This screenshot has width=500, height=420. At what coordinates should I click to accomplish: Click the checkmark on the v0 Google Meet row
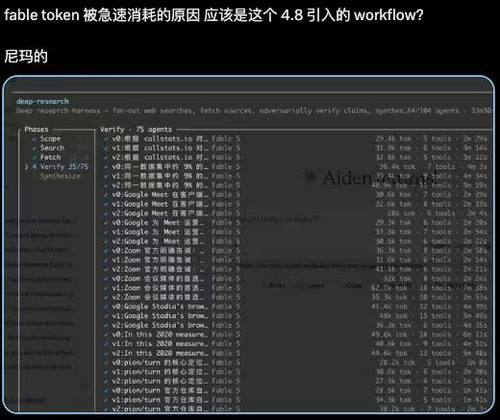pyautogui.click(x=106, y=195)
